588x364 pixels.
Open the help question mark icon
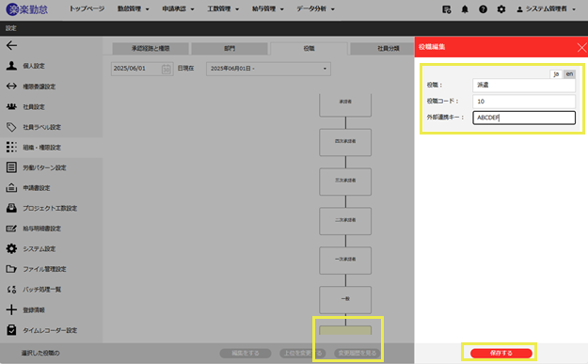pos(483,9)
